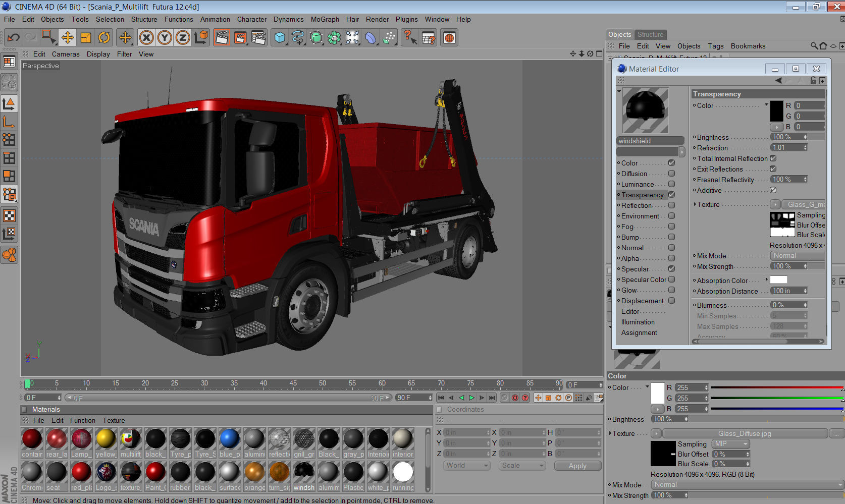The height and width of the screenshot is (504, 845).
Task: Activate the Move tool icon
Action: (x=68, y=37)
